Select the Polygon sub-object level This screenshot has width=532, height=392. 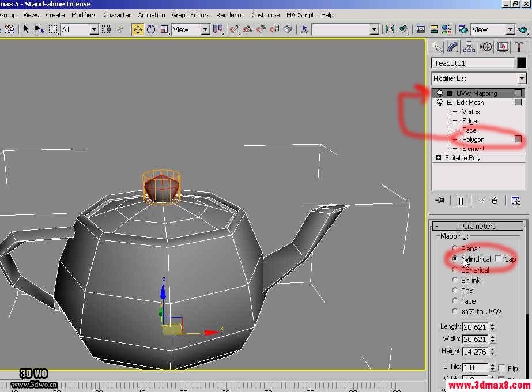pos(473,140)
